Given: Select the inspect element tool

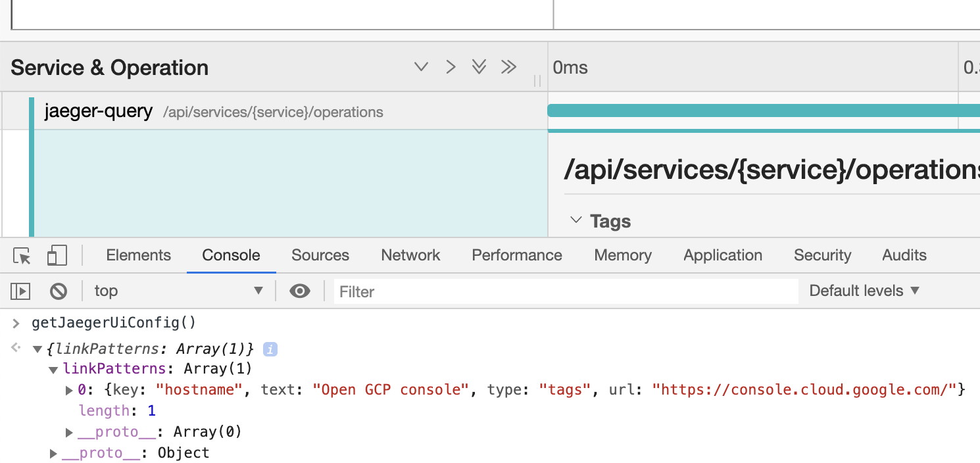Looking at the screenshot, I should click(21, 255).
